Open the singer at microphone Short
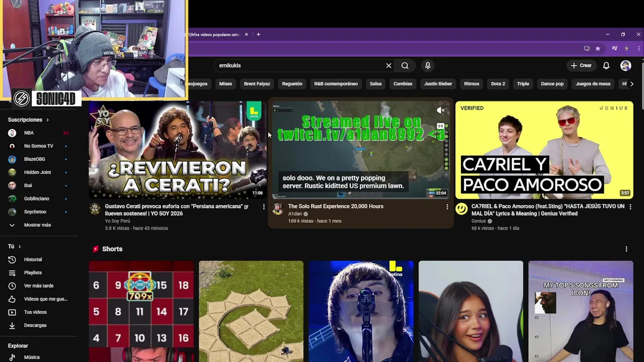 click(361, 311)
